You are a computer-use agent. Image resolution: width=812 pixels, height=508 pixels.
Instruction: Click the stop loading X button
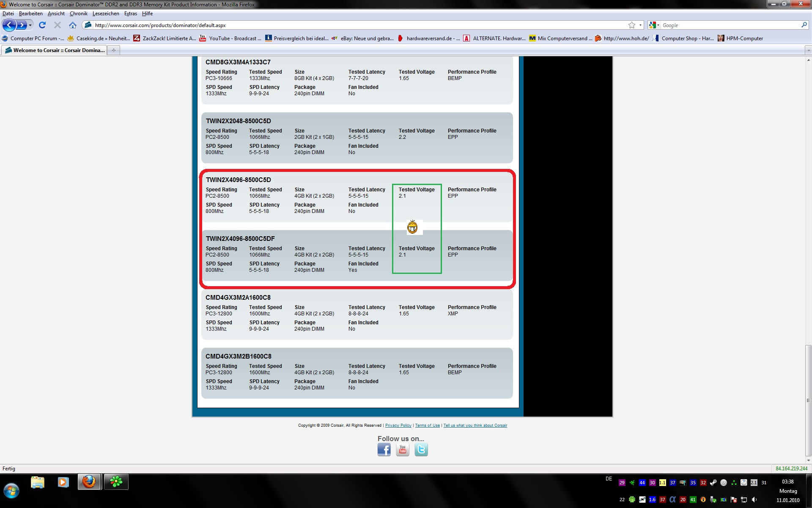tap(58, 25)
